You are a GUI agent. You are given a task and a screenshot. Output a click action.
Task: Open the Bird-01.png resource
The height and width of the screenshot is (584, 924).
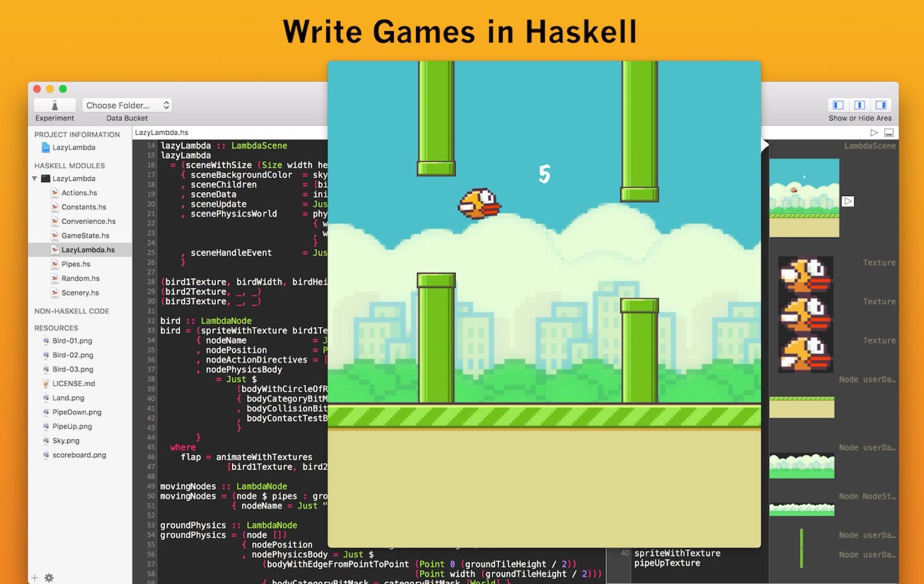(71, 340)
